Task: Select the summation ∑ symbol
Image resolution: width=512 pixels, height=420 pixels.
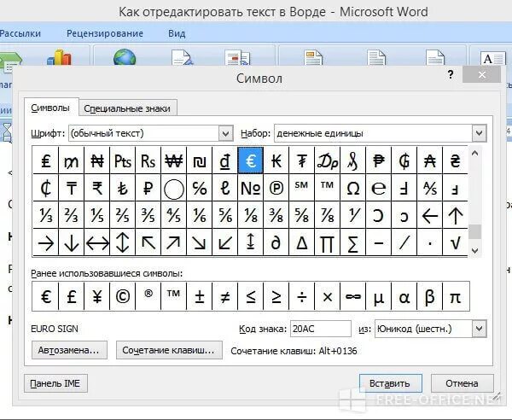Action: (353, 242)
